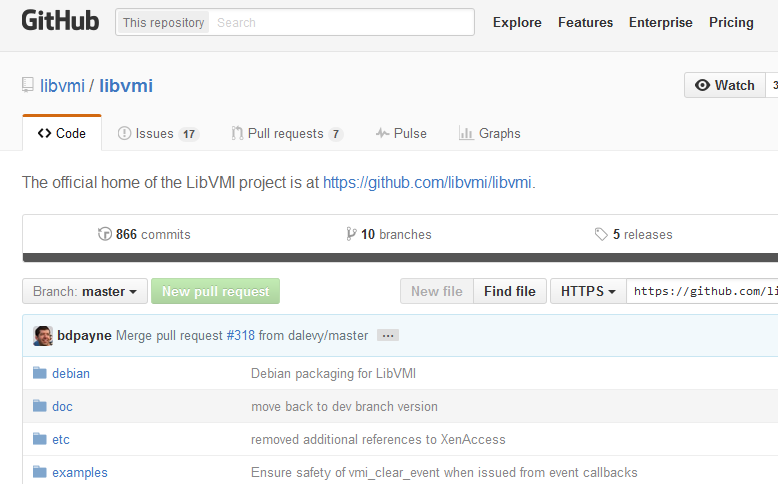Open bdpayne's avatar image

43,336
